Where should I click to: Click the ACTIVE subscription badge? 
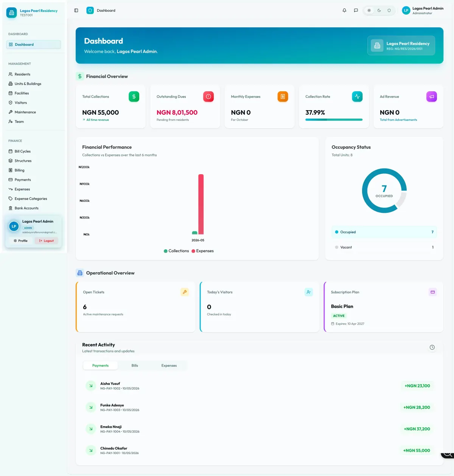(339, 316)
